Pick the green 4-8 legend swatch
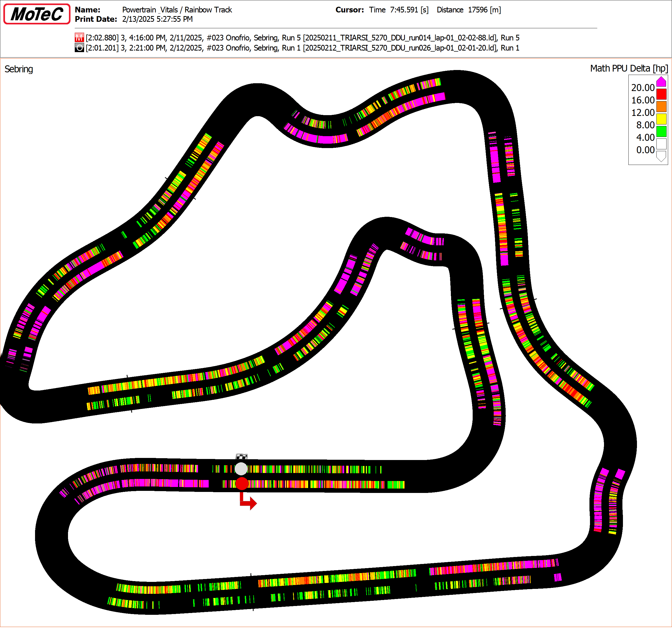This screenshot has width=672, height=634. pyautogui.click(x=661, y=131)
